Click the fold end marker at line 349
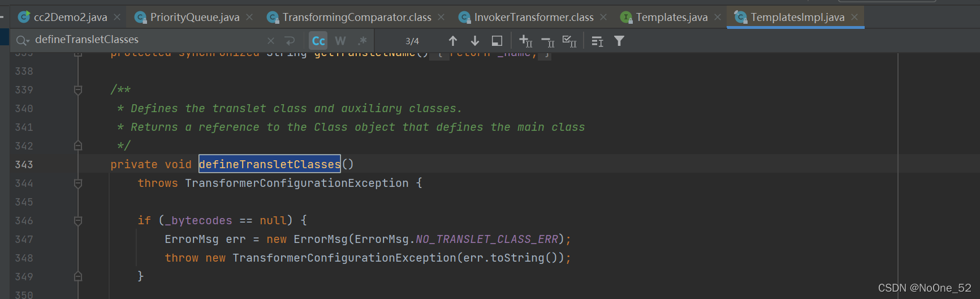This screenshot has width=980, height=299. point(78,276)
